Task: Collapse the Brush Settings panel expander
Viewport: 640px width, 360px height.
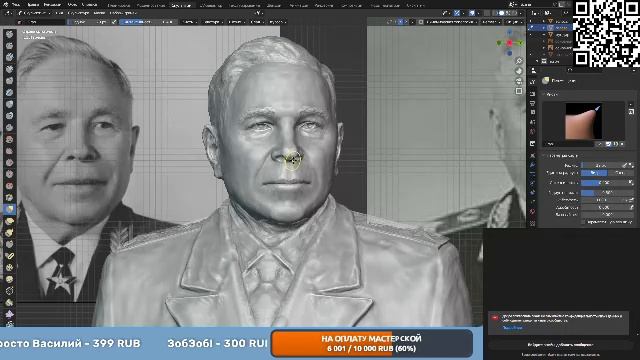Action: (x=544, y=156)
